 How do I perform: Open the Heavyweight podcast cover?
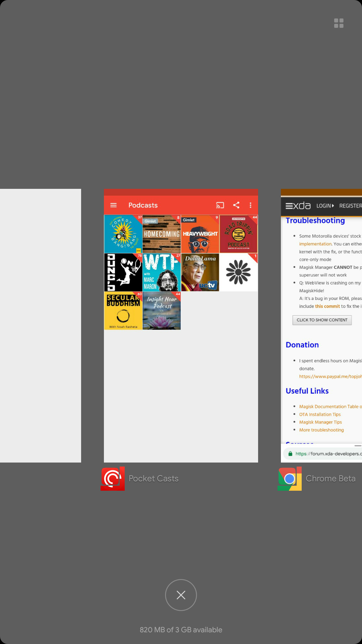[x=200, y=234]
